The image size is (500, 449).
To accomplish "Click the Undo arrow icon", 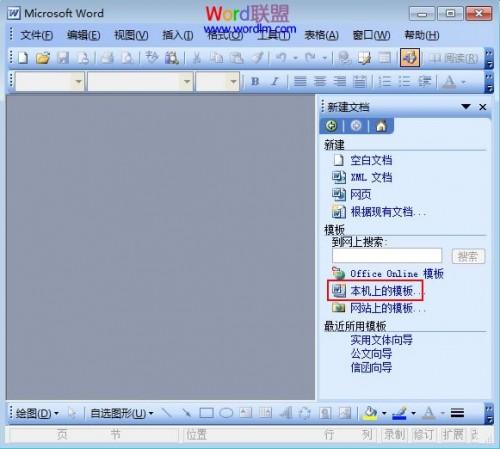I will pos(281,58).
